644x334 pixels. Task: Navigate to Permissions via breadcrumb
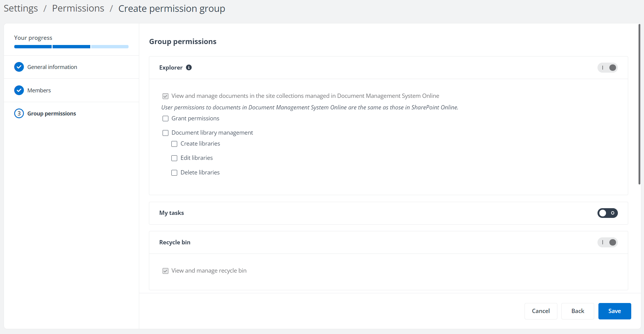78,8
